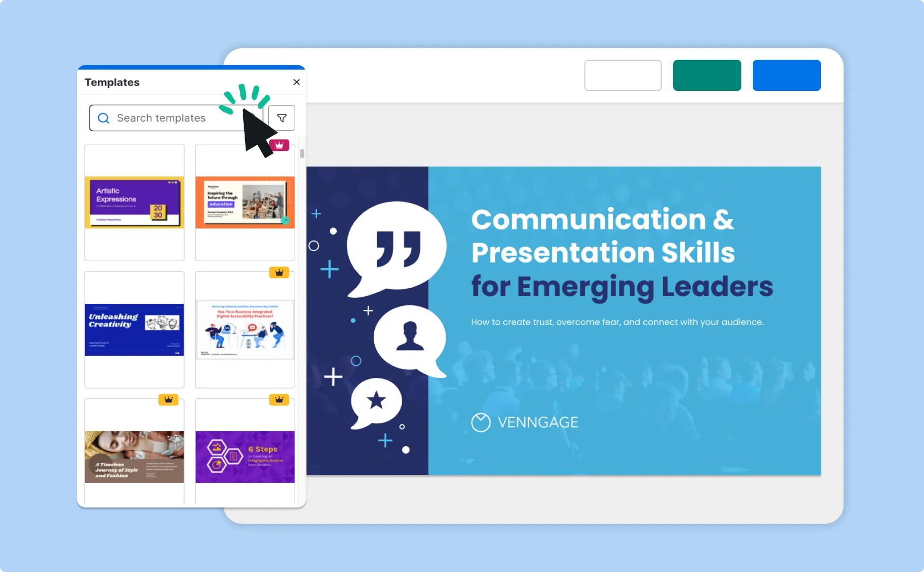Click the search icon in Templates panel

[103, 117]
